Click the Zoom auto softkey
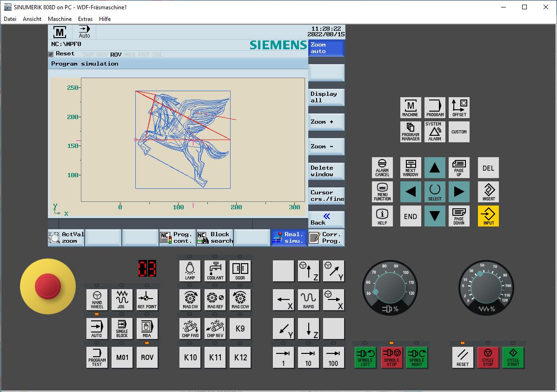Screen dimensions: 557x392 [x=326, y=48]
